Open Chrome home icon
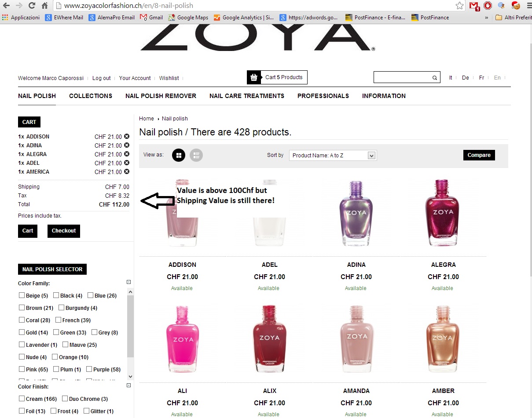Viewport: 532px width, 418px height. pos(45,6)
